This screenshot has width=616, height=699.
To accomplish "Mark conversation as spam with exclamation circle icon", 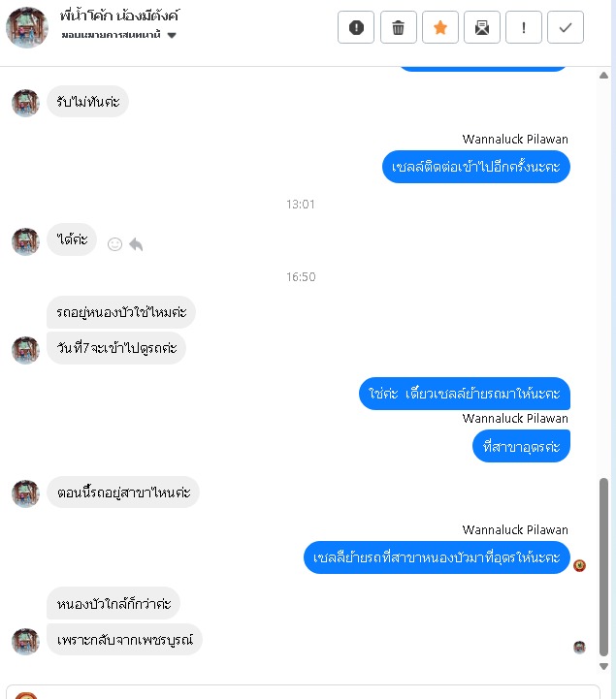I will tap(355, 28).
